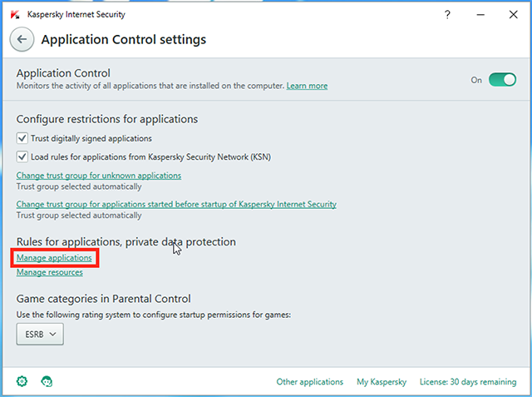
Task: Go back using the arrow button
Action: click(x=22, y=39)
